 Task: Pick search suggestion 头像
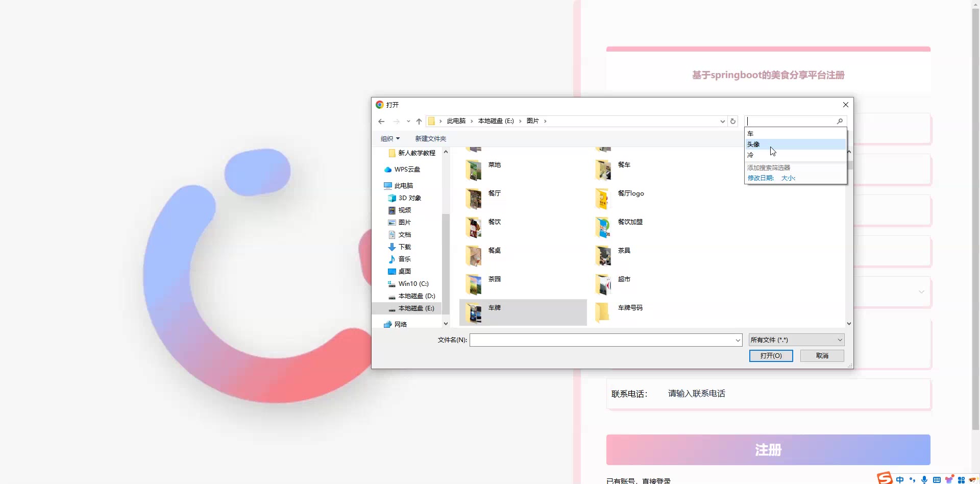click(796, 144)
